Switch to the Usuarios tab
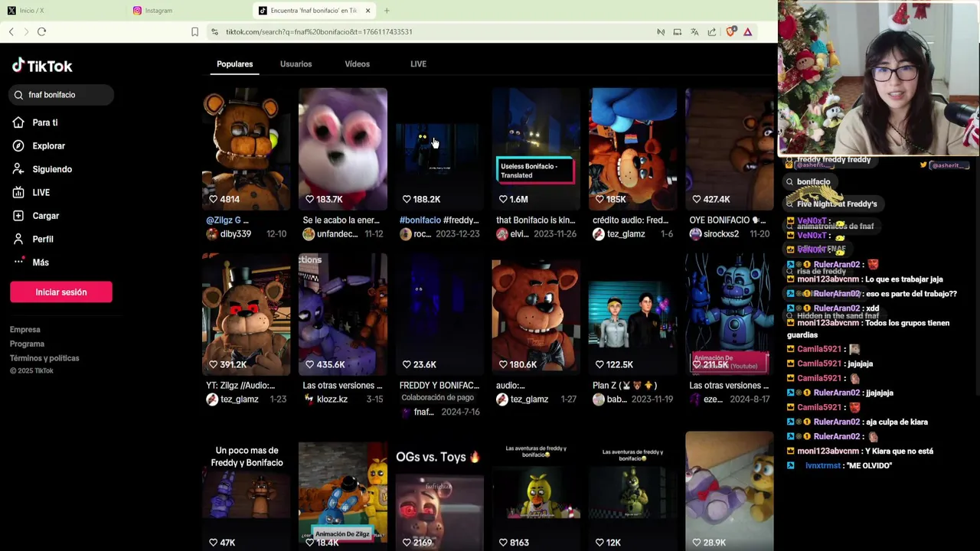This screenshot has width=980, height=551. (x=296, y=64)
